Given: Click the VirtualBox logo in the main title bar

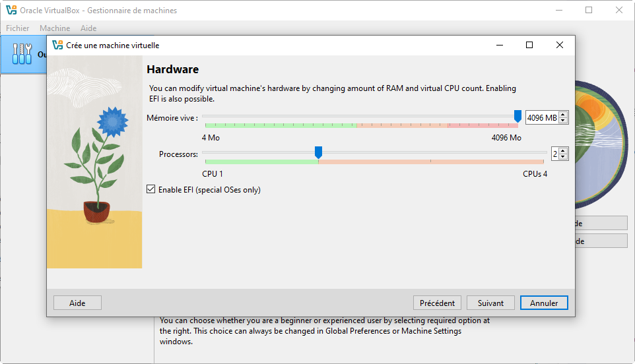Looking at the screenshot, I should [x=11, y=11].
